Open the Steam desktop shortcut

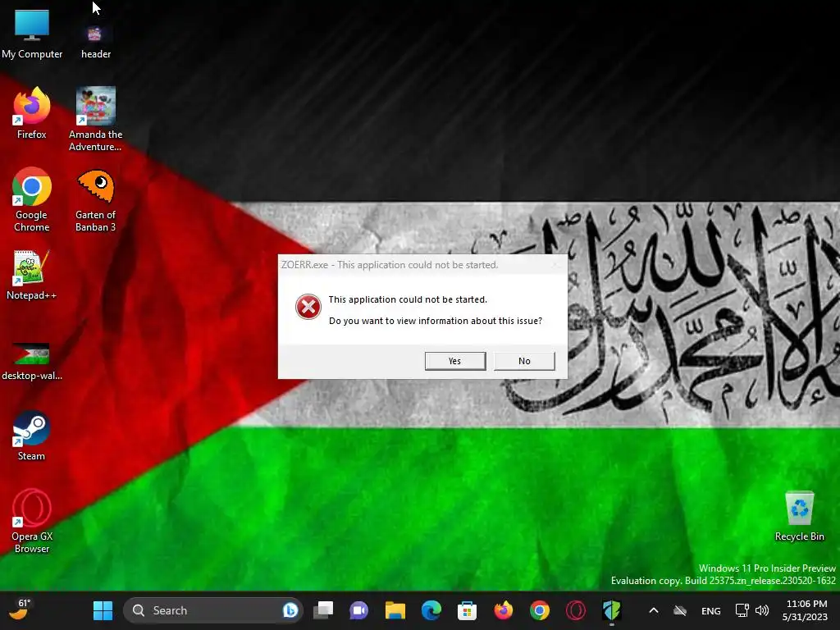pos(31,435)
